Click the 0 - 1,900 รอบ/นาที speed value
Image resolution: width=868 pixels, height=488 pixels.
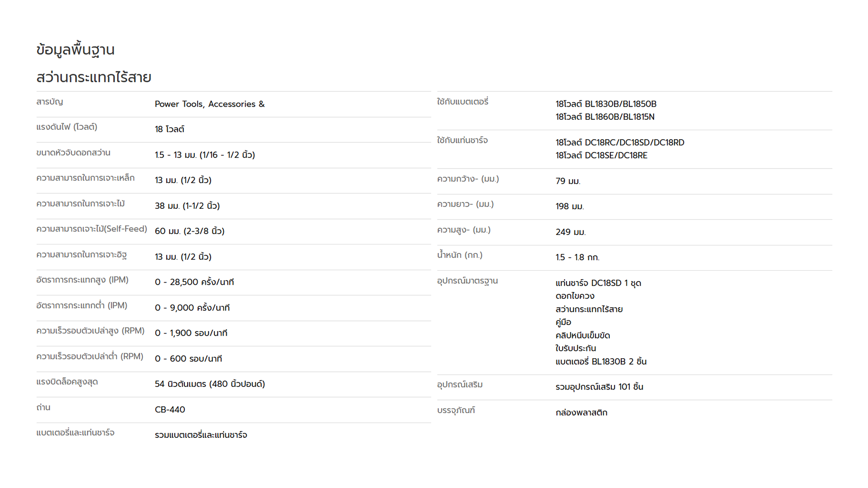pos(191,333)
